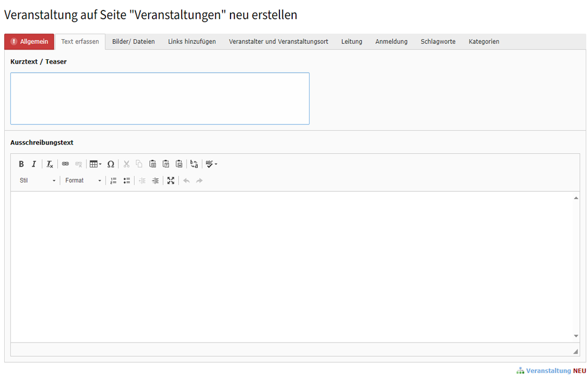
Task: Toggle bold formatting in editor toolbar
Action: (x=21, y=164)
